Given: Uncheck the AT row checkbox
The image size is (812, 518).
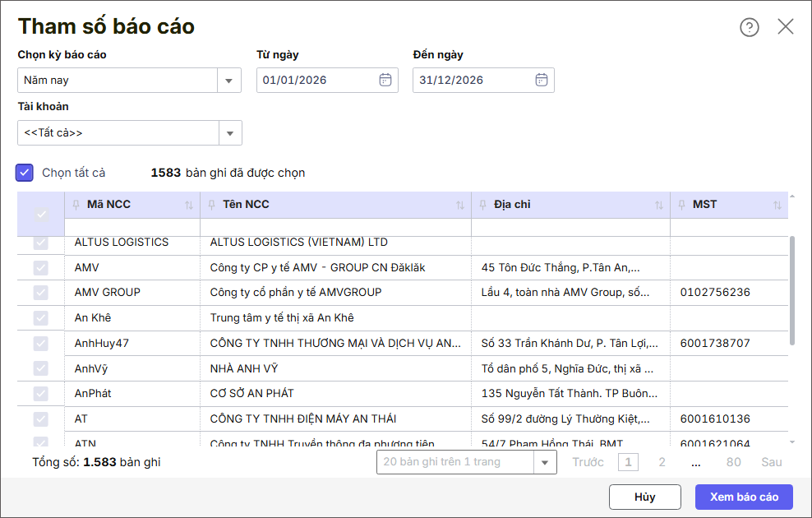Looking at the screenshot, I should click(x=41, y=419).
